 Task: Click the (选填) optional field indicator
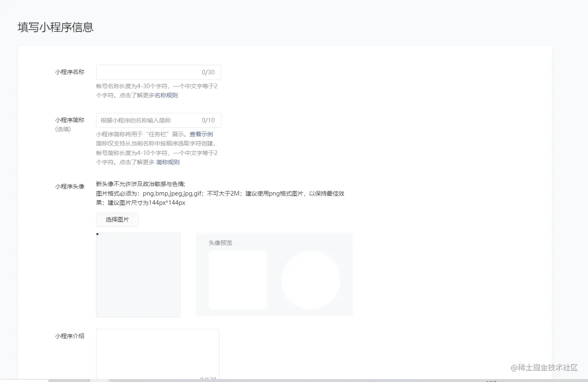pyautogui.click(x=63, y=129)
